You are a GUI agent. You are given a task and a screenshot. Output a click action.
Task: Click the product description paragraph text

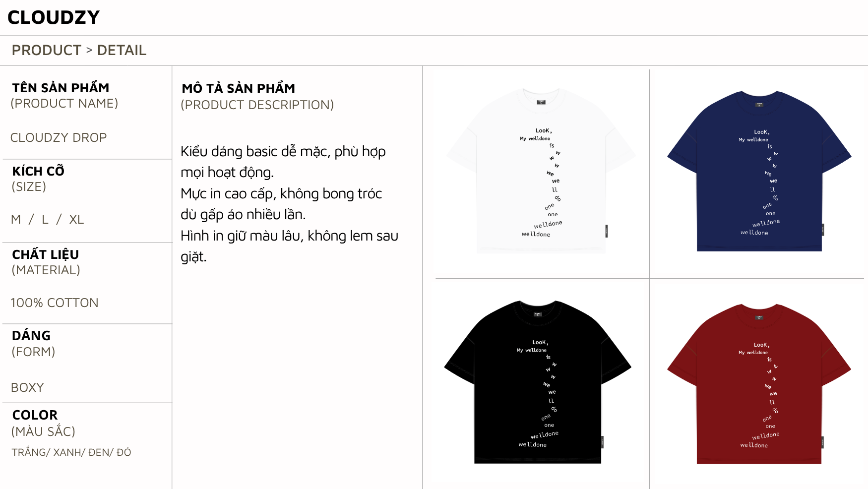tap(290, 204)
